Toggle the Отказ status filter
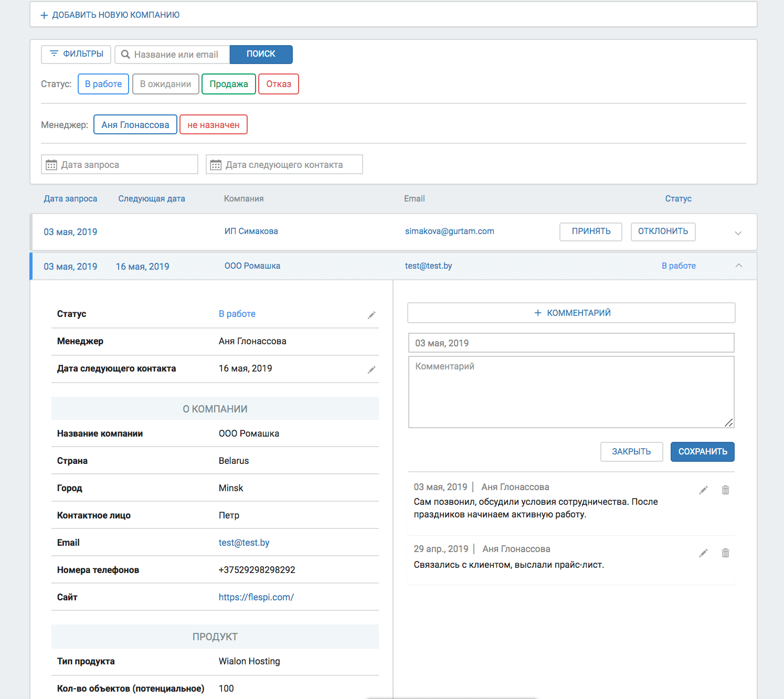Image resolution: width=784 pixels, height=699 pixels. pos(279,84)
